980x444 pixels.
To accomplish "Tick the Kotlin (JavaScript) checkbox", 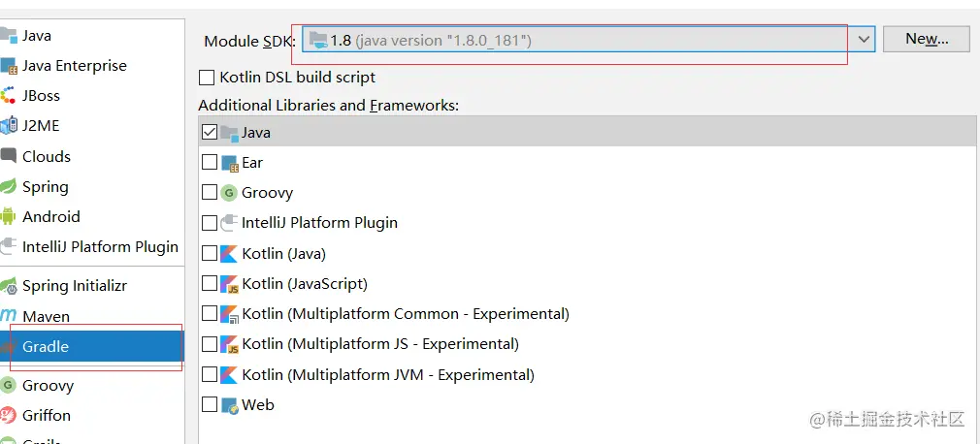I will tap(210, 283).
